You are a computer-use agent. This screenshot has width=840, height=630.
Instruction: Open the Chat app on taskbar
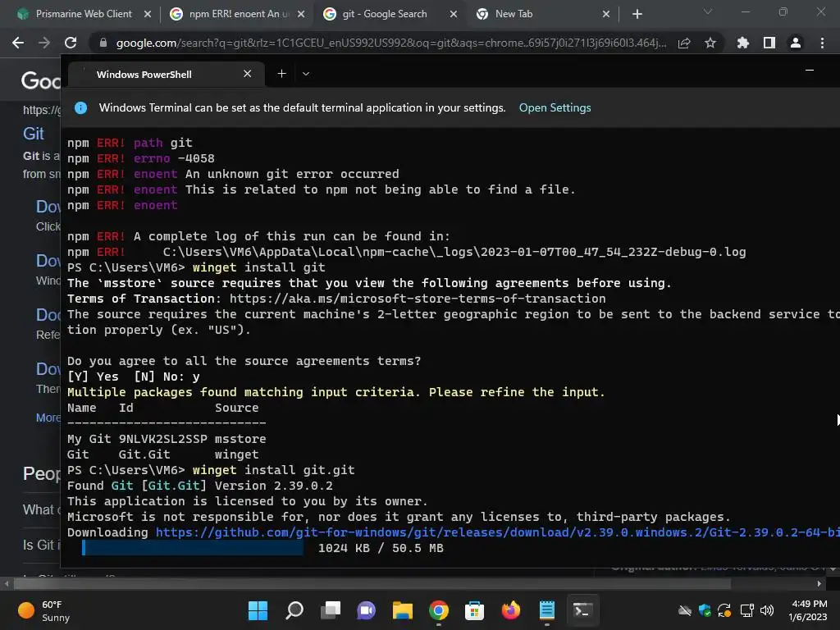coord(367,610)
